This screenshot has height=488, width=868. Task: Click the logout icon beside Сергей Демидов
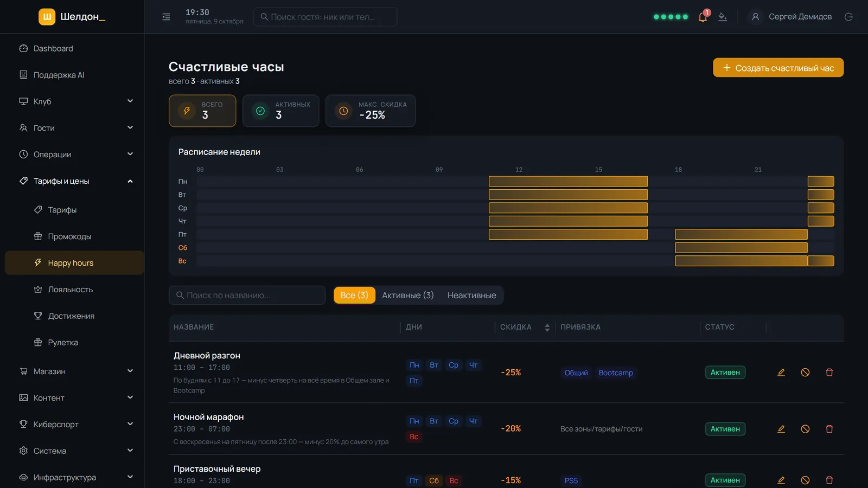pyautogui.click(x=848, y=17)
